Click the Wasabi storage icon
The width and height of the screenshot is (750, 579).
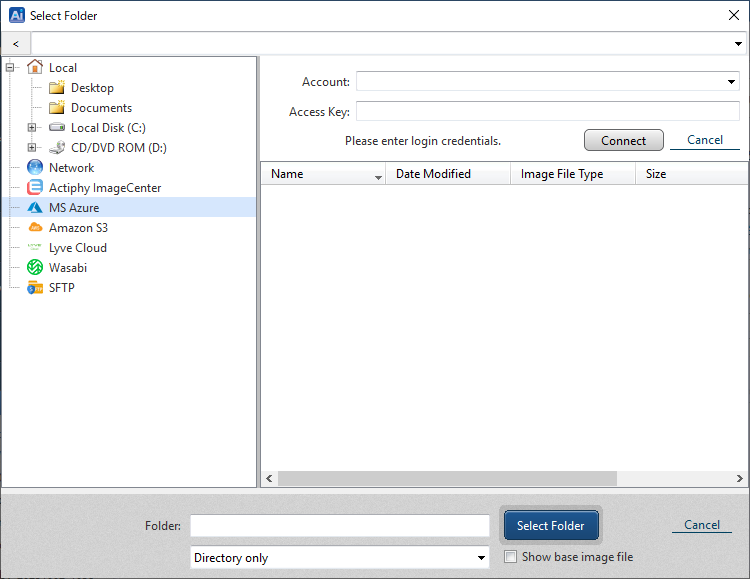tap(35, 268)
